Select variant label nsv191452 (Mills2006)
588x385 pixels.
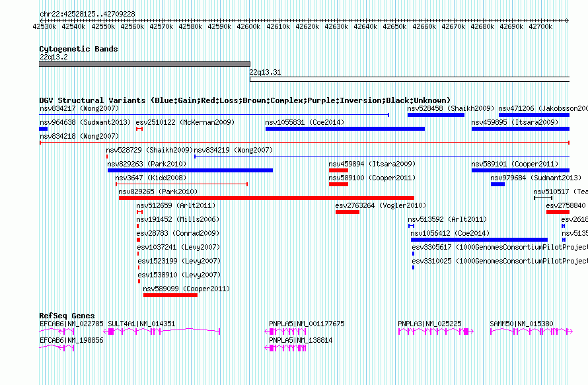[x=178, y=219]
